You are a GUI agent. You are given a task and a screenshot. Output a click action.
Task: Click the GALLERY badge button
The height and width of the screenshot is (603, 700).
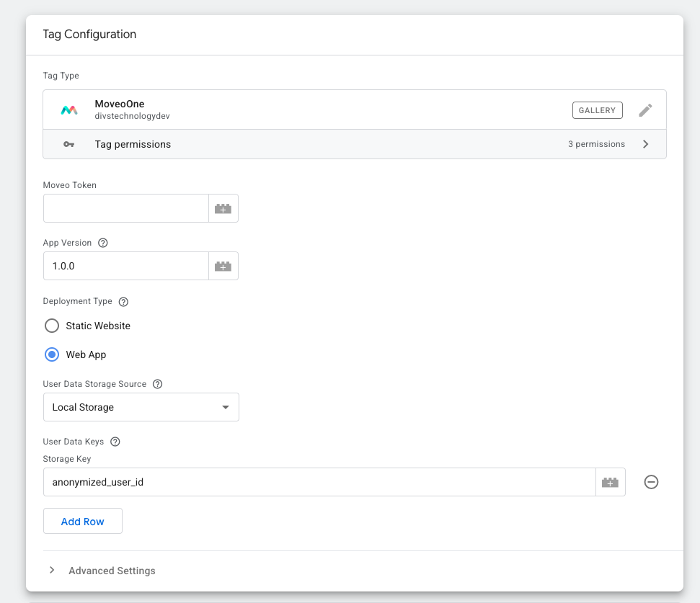tap(598, 110)
